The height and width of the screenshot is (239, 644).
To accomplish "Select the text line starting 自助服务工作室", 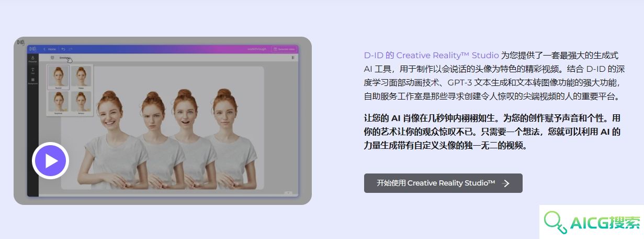I will pos(492,96).
